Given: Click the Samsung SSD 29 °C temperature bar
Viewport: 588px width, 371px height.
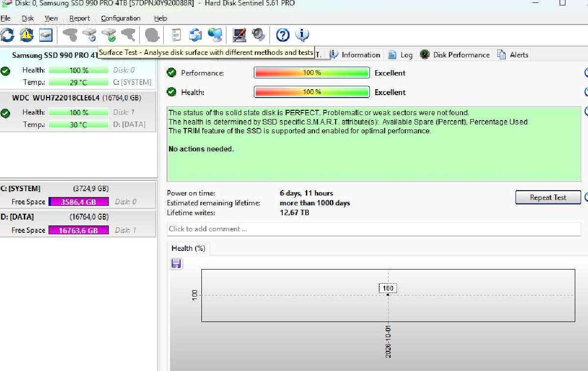Looking at the screenshot, I should pyautogui.click(x=77, y=82).
